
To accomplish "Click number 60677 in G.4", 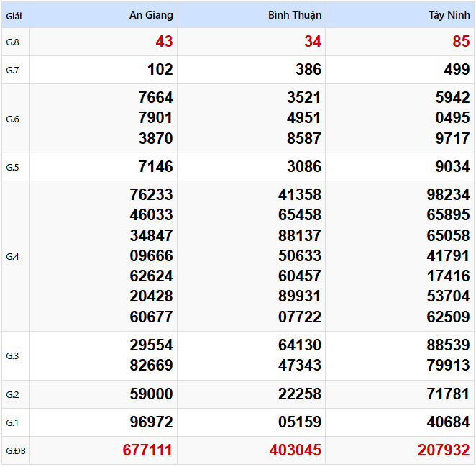I will coord(152,317).
